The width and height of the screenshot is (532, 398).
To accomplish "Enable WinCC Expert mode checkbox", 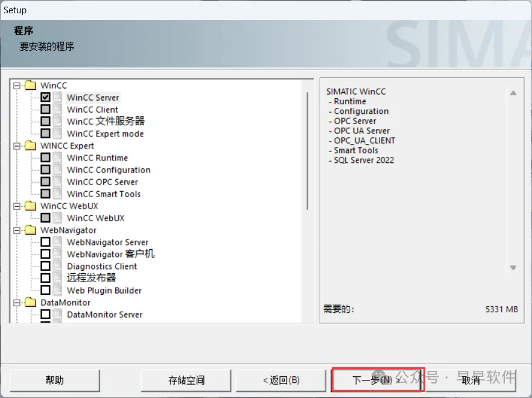I will 45,133.
